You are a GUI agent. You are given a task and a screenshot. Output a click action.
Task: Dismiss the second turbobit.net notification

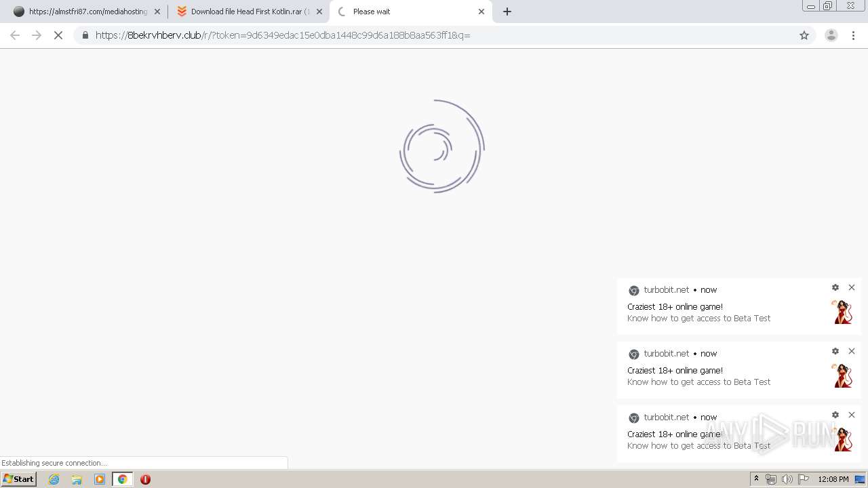click(852, 351)
